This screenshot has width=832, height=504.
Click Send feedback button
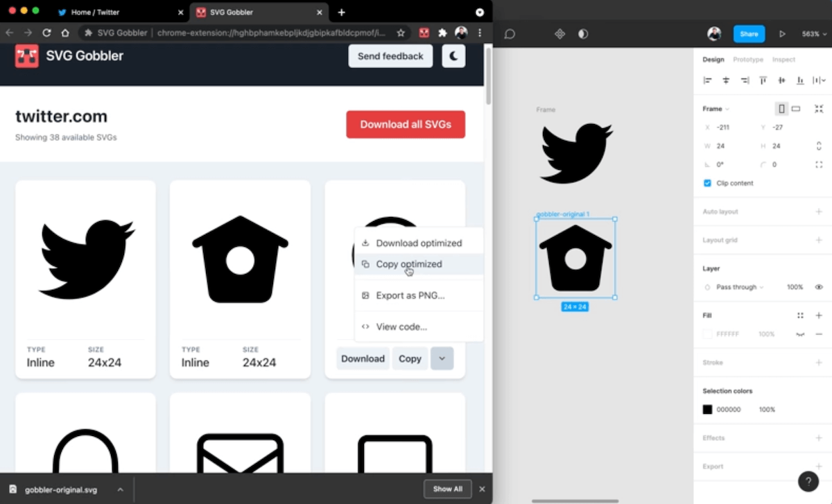coord(390,56)
